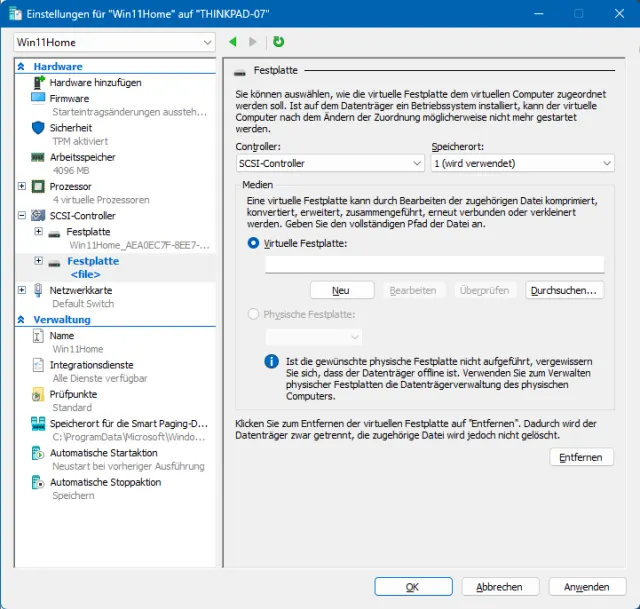Viewport: 640px width, 609px height.
Task: Select the Firmware icon in hardware tree
Action: 38,99
